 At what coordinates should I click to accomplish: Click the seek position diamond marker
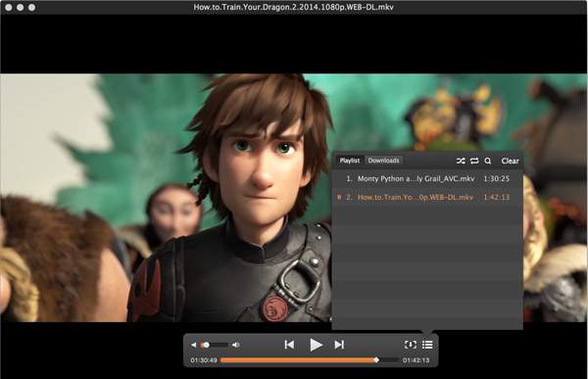(376, 360)
